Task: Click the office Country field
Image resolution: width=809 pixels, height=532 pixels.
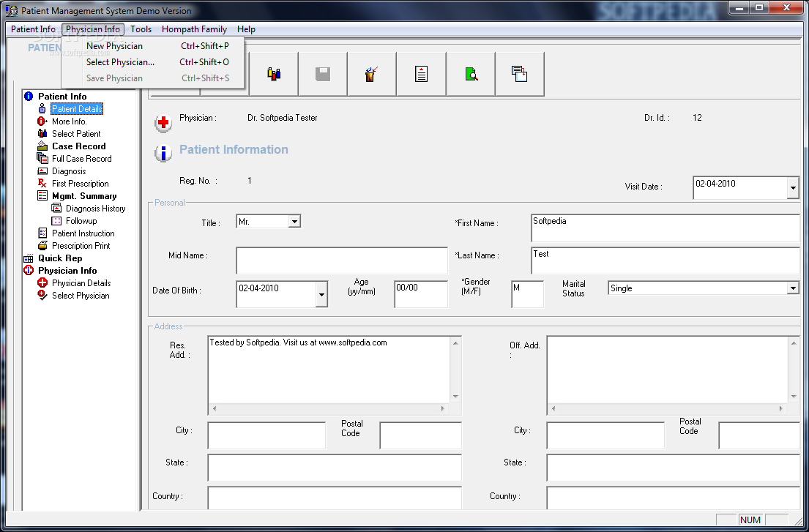Action: click(674, 498)
